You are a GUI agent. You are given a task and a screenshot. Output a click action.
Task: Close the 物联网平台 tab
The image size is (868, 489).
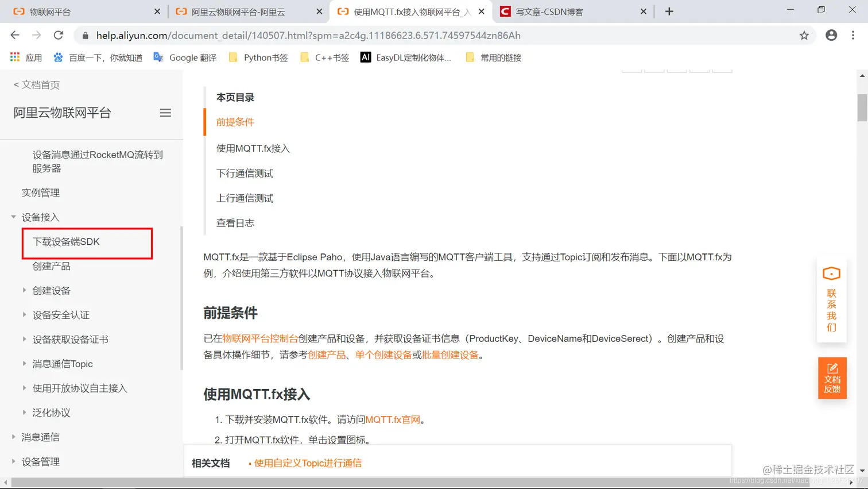click(157, 11)
